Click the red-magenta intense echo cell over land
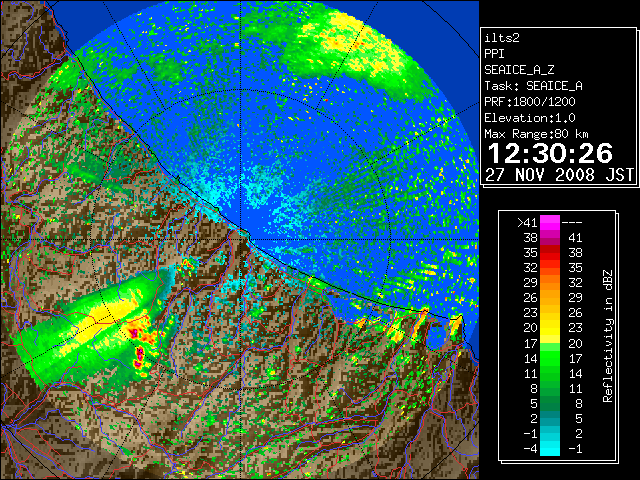The height and width of the screenshot is (480, 640). click(139, 356)
